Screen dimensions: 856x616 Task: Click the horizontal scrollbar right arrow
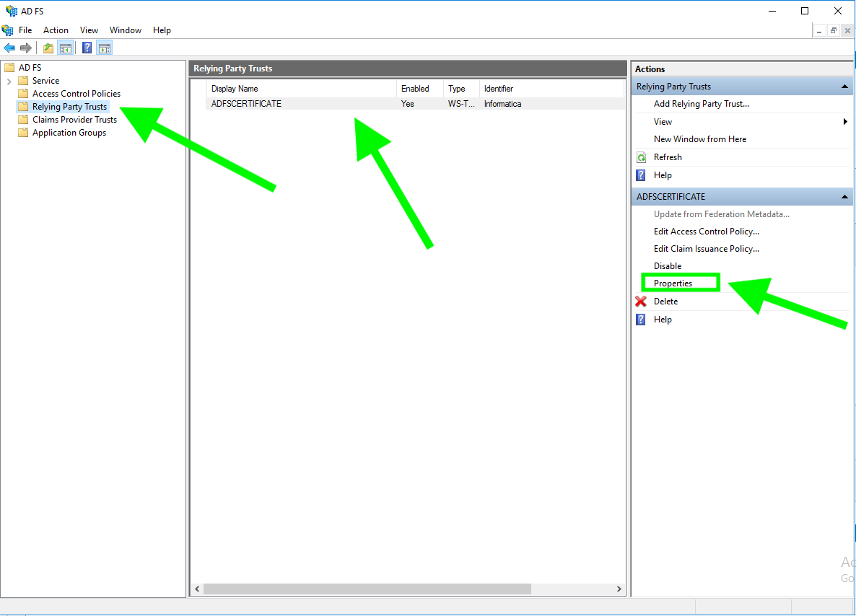619,589
